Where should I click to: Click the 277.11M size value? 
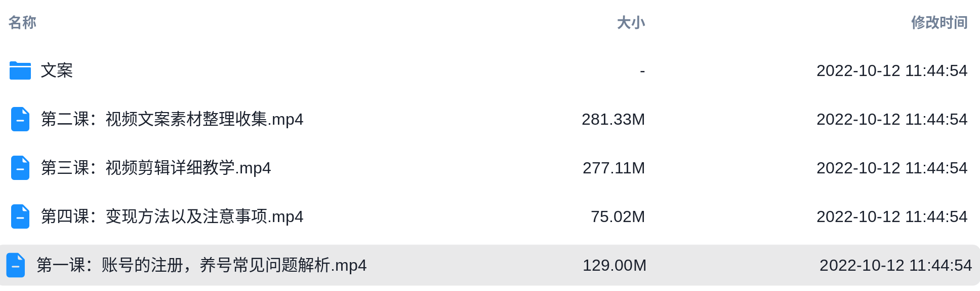[614, 168]
